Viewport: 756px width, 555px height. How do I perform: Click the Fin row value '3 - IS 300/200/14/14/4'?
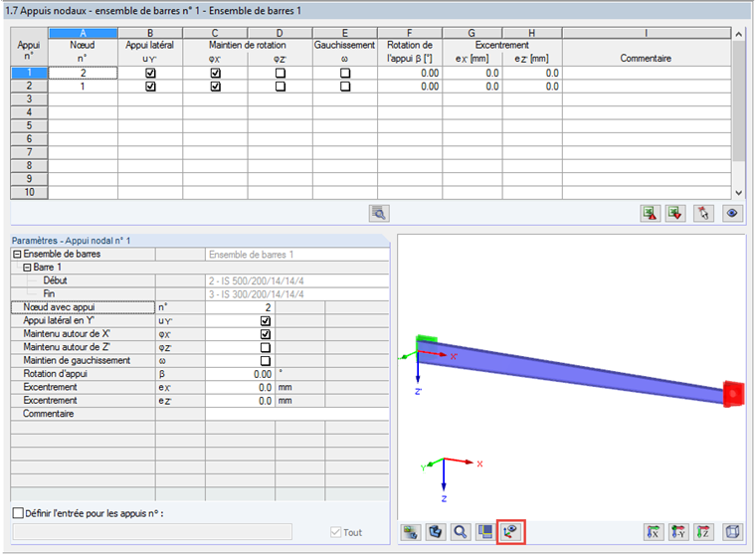tap(297, 294)
